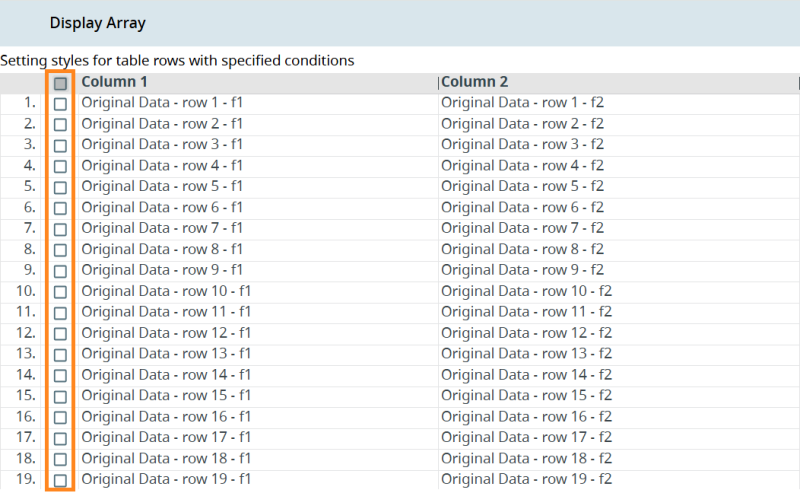800x493 pixels.
Task: Click the Column 2 header
Action: coord(474,82)
